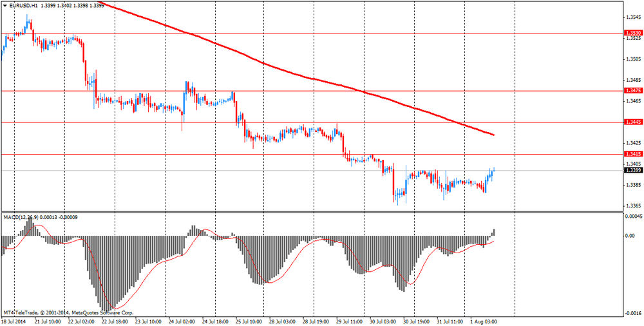
Task: Click the 30 Jul 19:00 time label
Action: click(x=417, y=321)
